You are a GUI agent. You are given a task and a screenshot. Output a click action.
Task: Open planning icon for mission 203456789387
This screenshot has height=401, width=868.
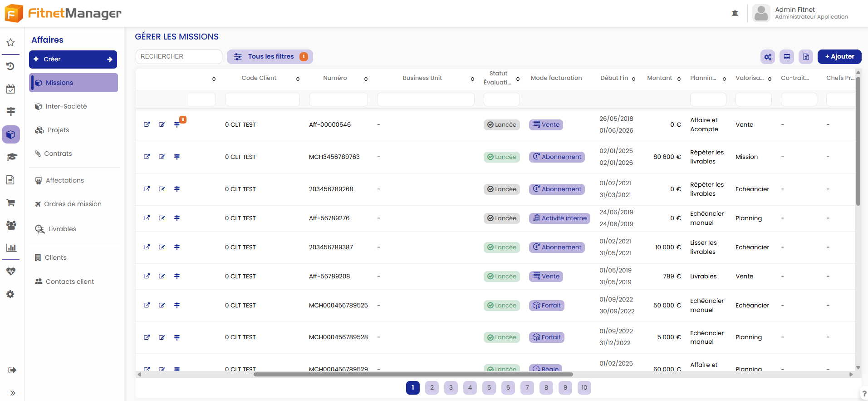click(x=177, y=247)
